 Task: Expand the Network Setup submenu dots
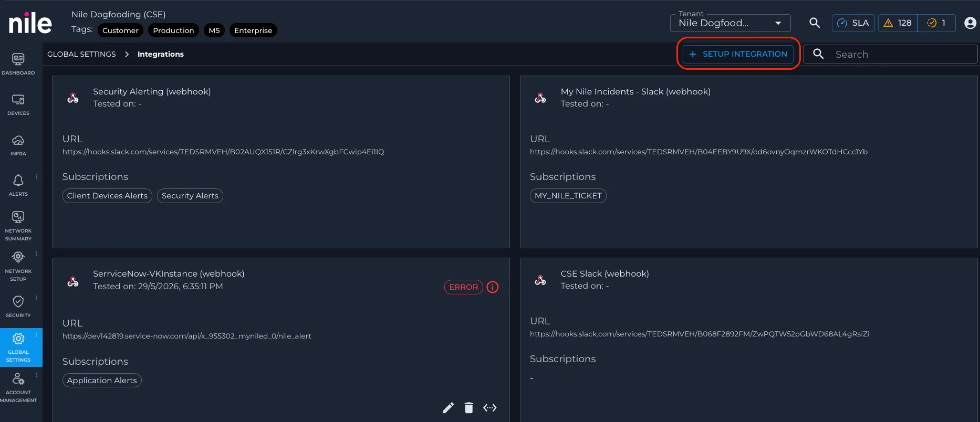36,254
